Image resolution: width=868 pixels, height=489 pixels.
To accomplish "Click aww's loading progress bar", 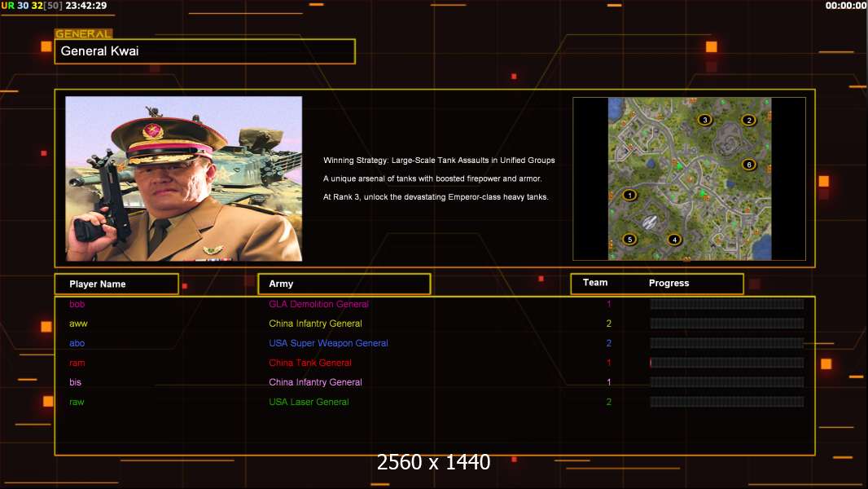I will (727, 324).
